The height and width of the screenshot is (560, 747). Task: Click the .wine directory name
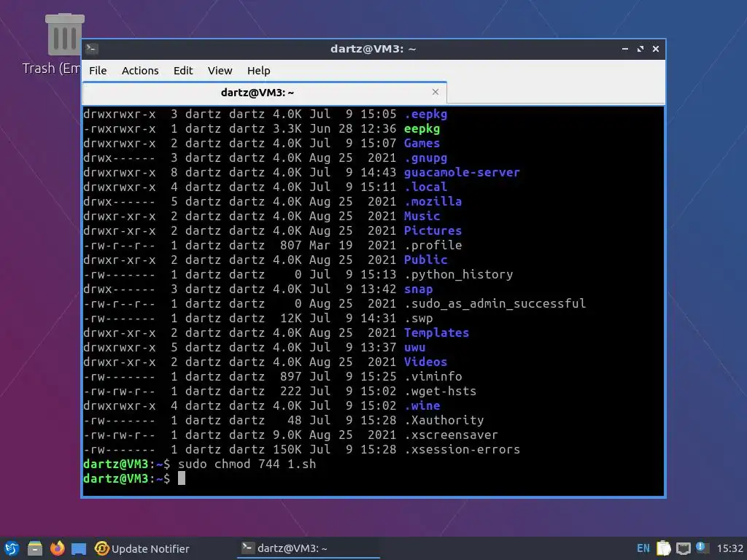click(x=422, y=405)
